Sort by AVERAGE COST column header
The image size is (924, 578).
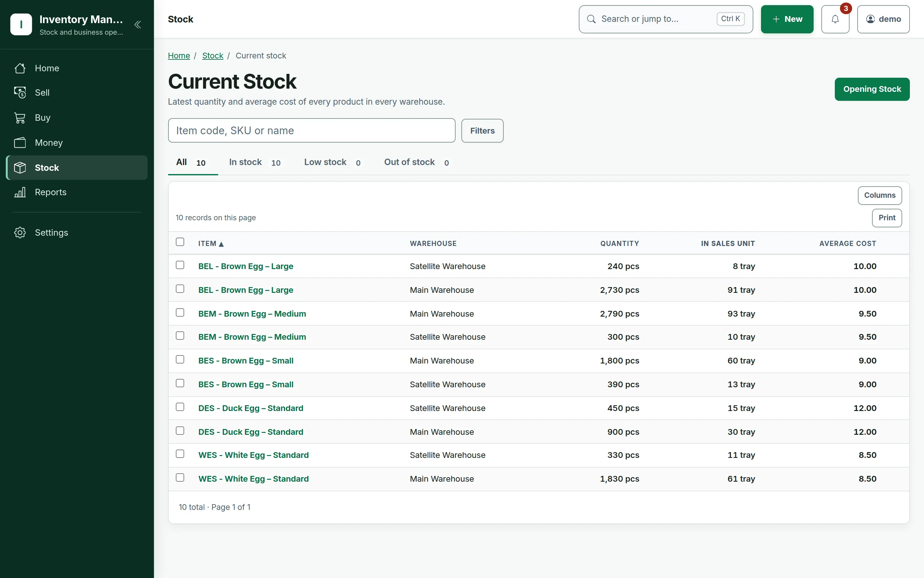[848, 243]
